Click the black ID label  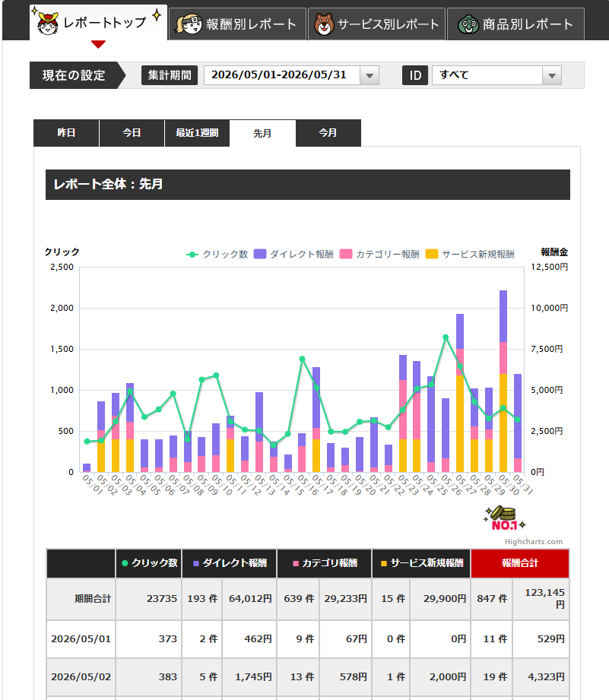(415, 75)
